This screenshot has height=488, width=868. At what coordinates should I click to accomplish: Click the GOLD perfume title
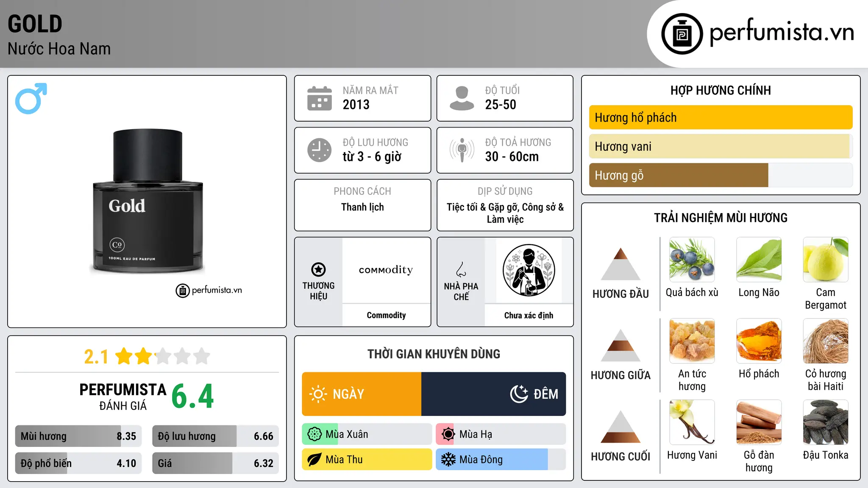[x=35, y=24]
